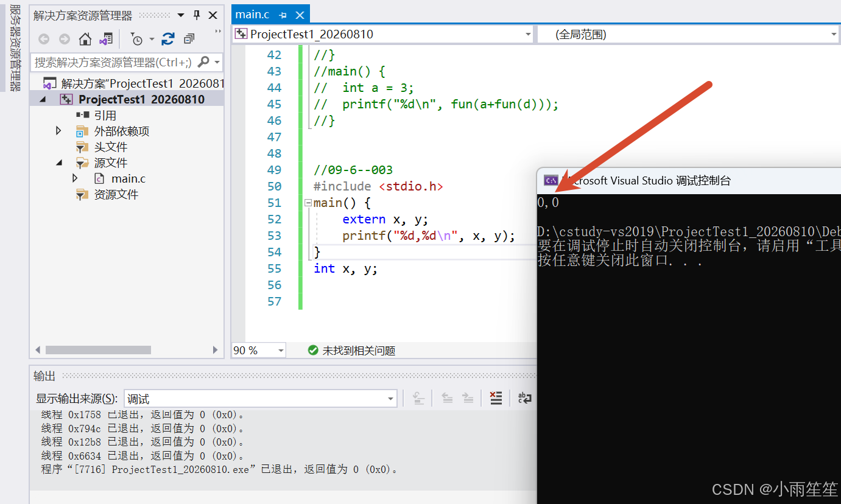Image resolution: width=841 pixels, height=504 pixels.
Task: Clear all output with the red X list icon
Action: 496,398
